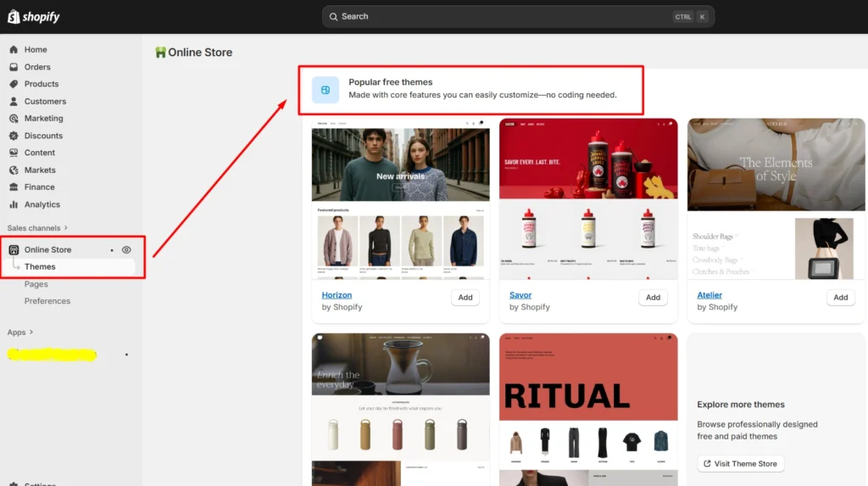Click the Markets globe icon

pyautogui.click(x=14, y=170)
